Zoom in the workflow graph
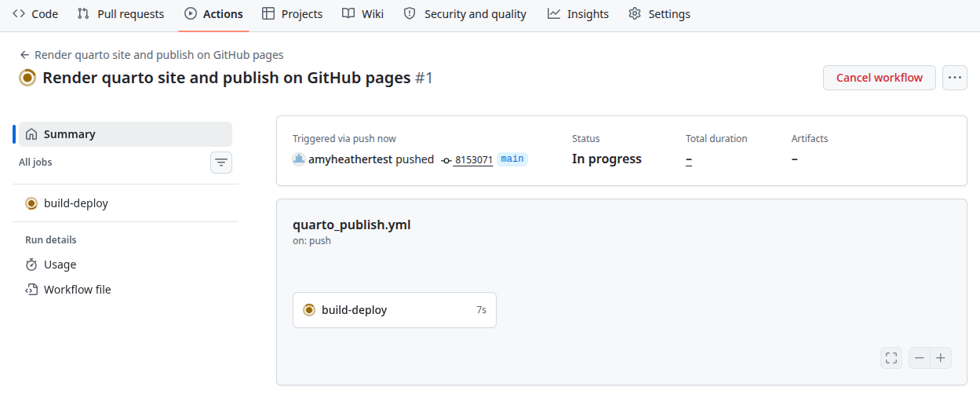This screenshot has width=980, height=398. click(x=941, y=358)
